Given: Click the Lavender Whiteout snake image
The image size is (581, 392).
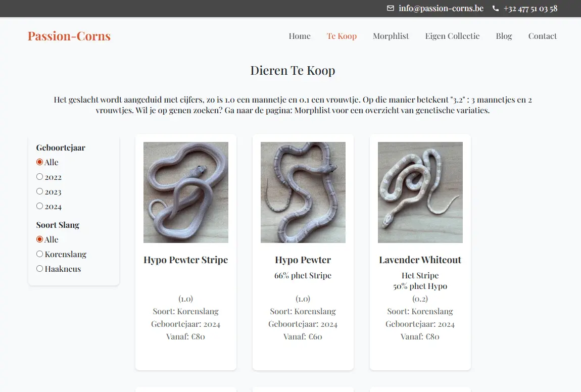Looking at the screenshot, I should [420, 192].
